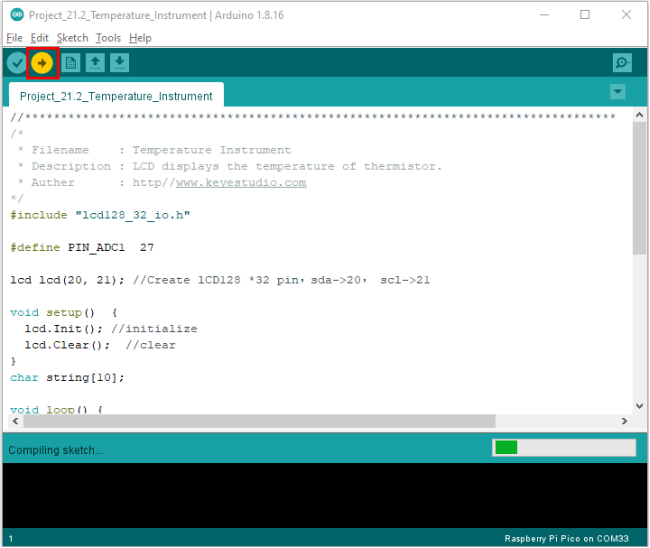Save the sketch with the Save icon

pos(120,63)
